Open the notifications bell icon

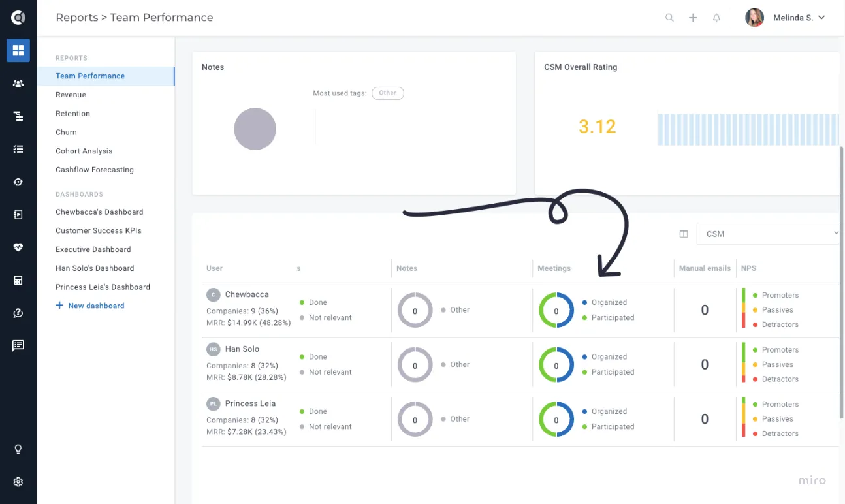pos(716,18)
